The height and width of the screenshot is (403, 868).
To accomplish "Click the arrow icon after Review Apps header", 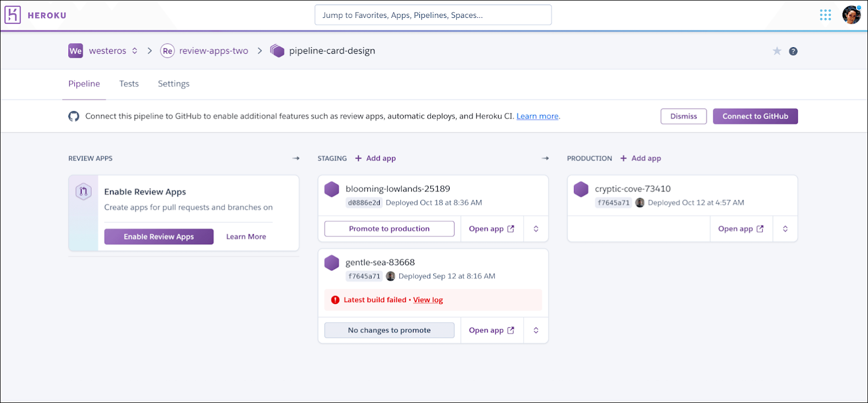I will (296, 158).
